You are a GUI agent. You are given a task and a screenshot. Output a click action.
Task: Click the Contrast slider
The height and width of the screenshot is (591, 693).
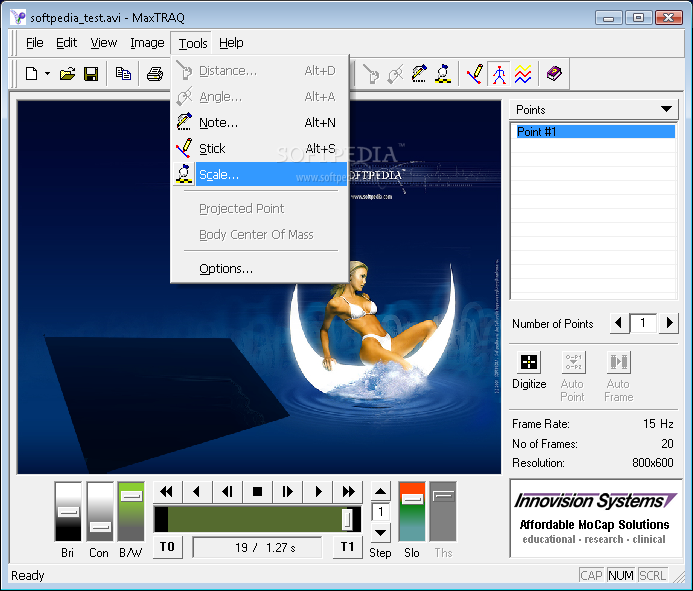click(100, 511)
